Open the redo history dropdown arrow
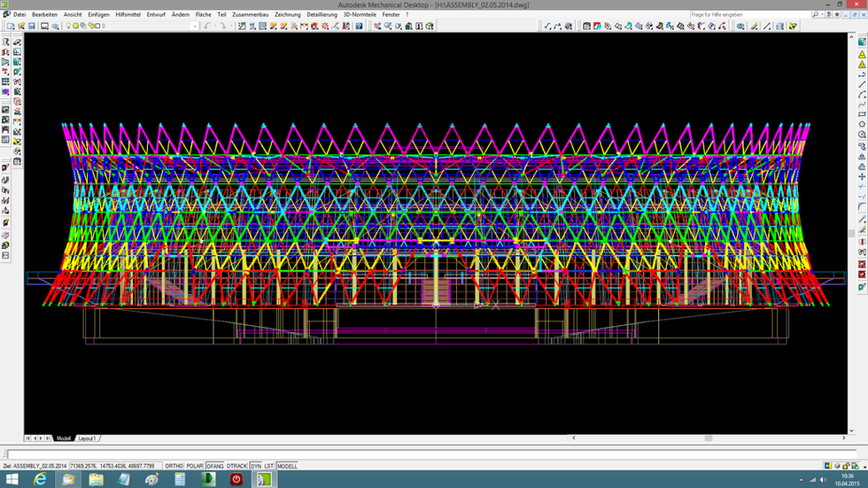Screen dimensions: 868x488 click(229, 26)
